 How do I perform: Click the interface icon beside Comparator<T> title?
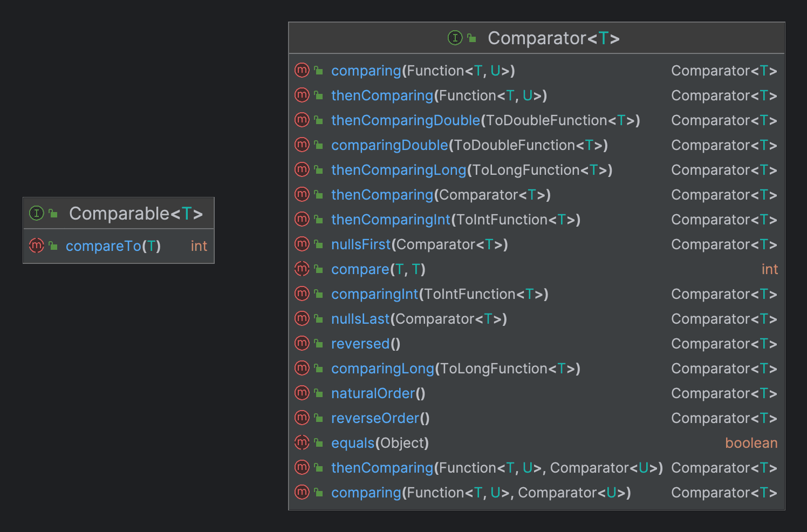[x=455, y=38]
